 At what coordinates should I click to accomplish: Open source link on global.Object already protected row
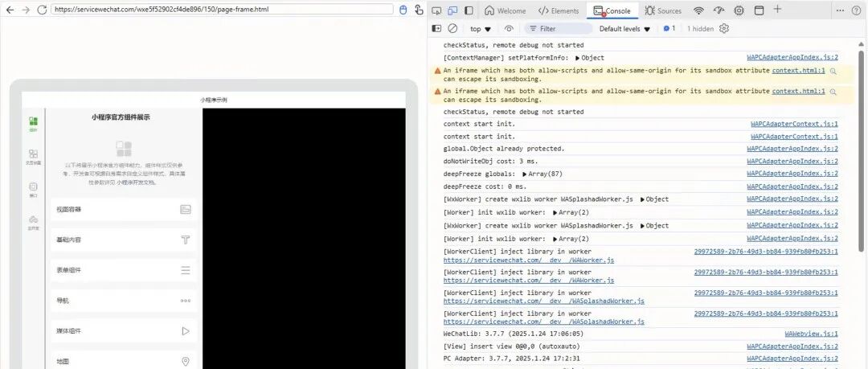792,149
